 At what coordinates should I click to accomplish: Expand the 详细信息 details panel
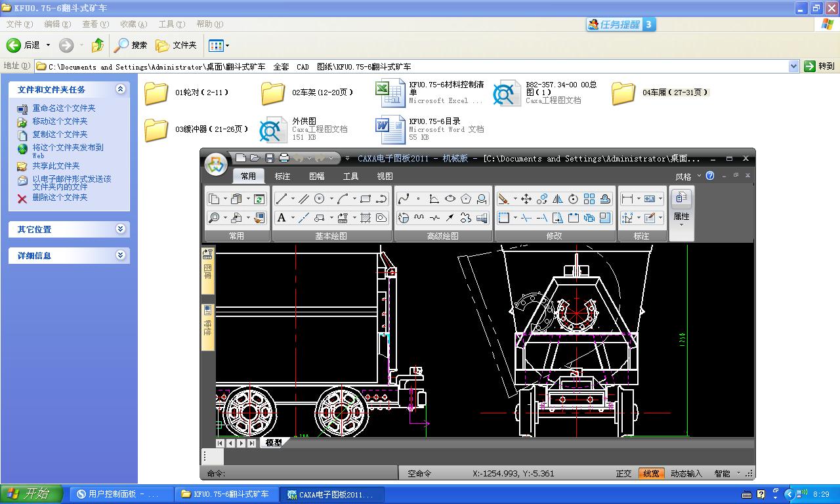[120, 255]
